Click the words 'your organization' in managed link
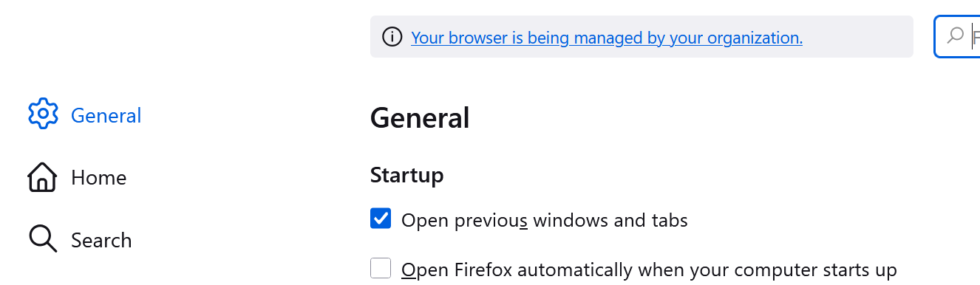980x285 pixels. coord(735,37)
